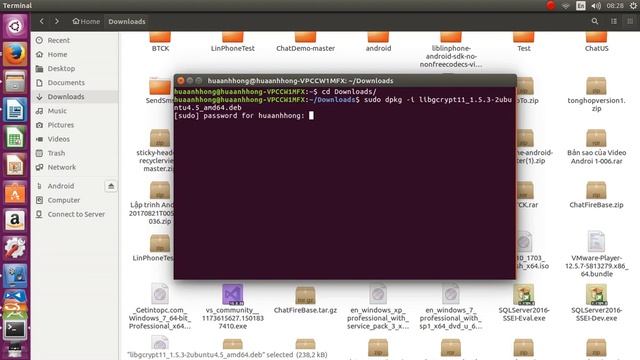640x360 pixels.
Task: Switch Files to grid view
Action: (630, 21)
